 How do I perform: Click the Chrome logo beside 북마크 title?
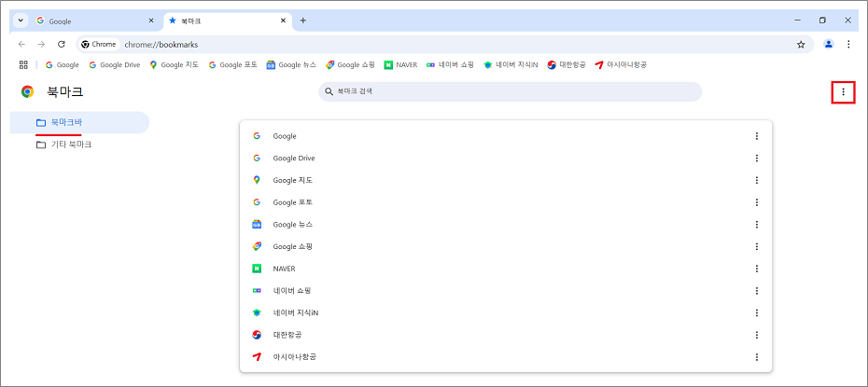coord(27,91)
